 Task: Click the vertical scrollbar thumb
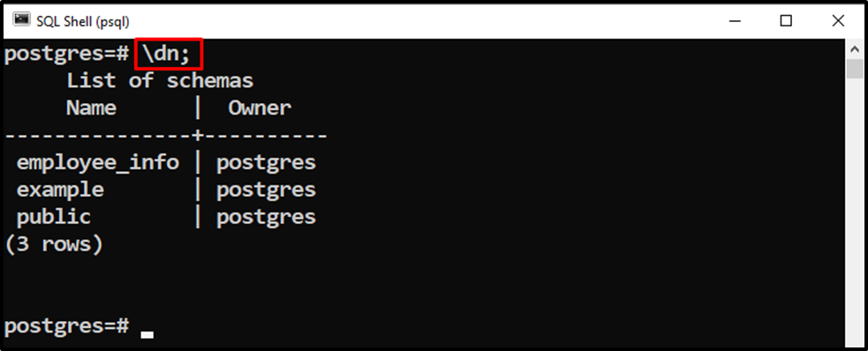(854, 69)
